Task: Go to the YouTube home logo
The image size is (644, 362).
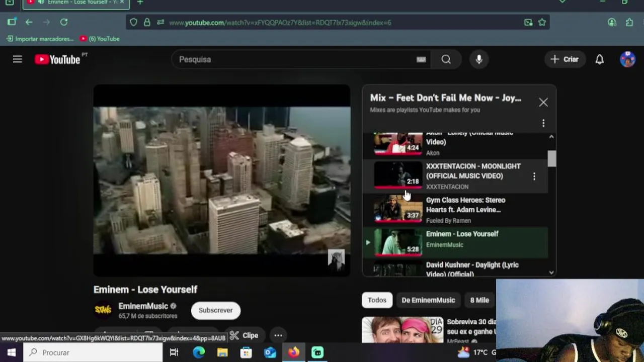Action: [57, 59]
